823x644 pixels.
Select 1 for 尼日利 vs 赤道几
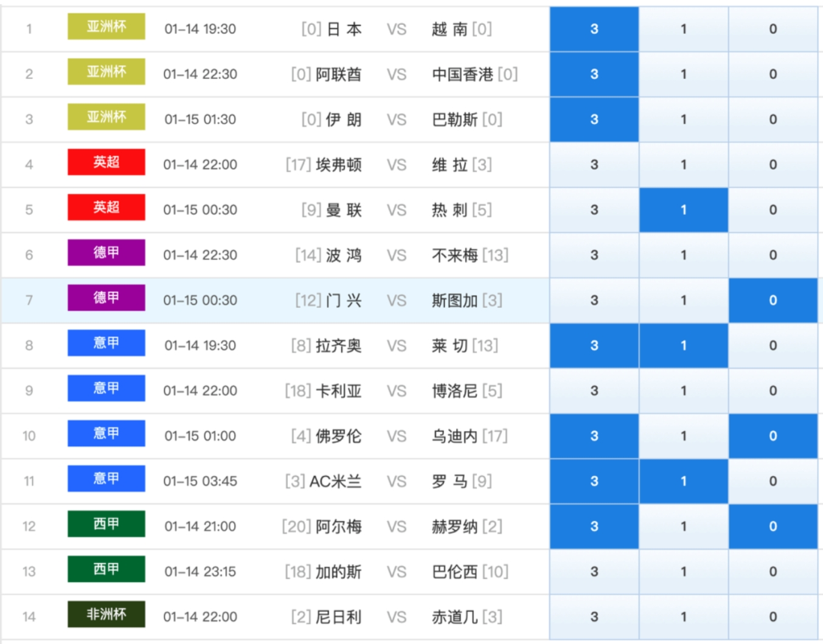pyautogui.click(x=684, y=617)
